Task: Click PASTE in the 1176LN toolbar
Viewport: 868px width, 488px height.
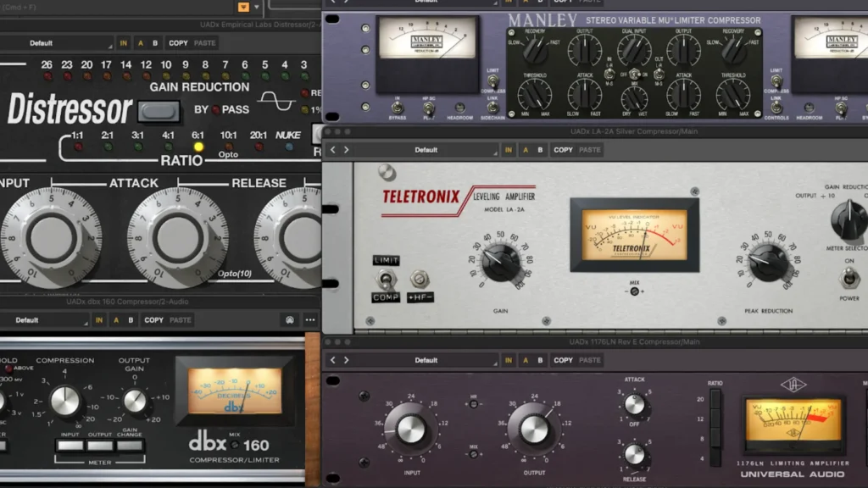Action: tap(590, 360)
